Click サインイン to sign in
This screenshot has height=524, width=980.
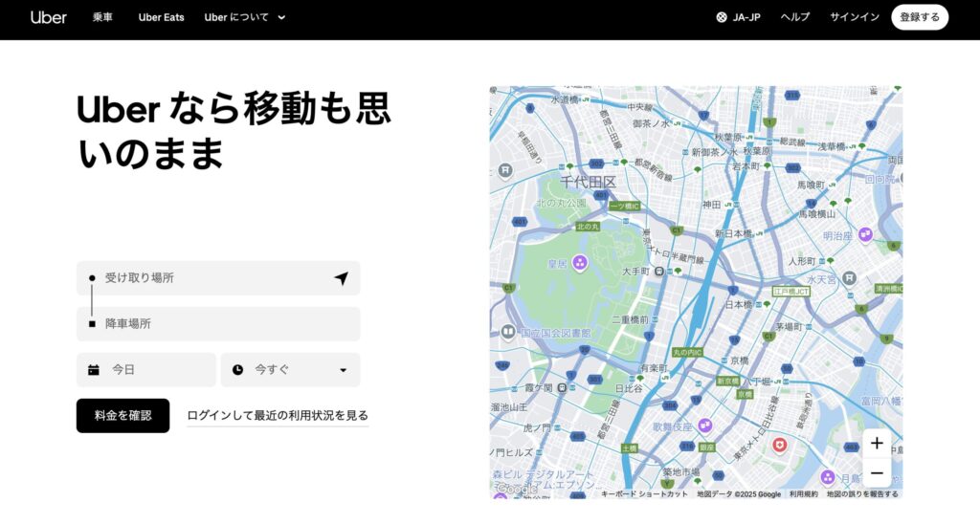coord(855,17)
